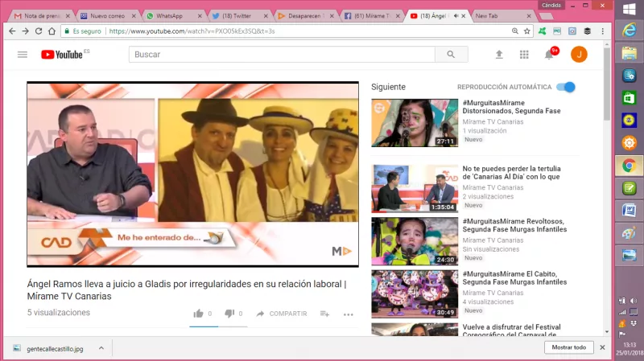
Task: Open Vuelve a disfrutar del Festival video
Action: click(x=511, y=330)
